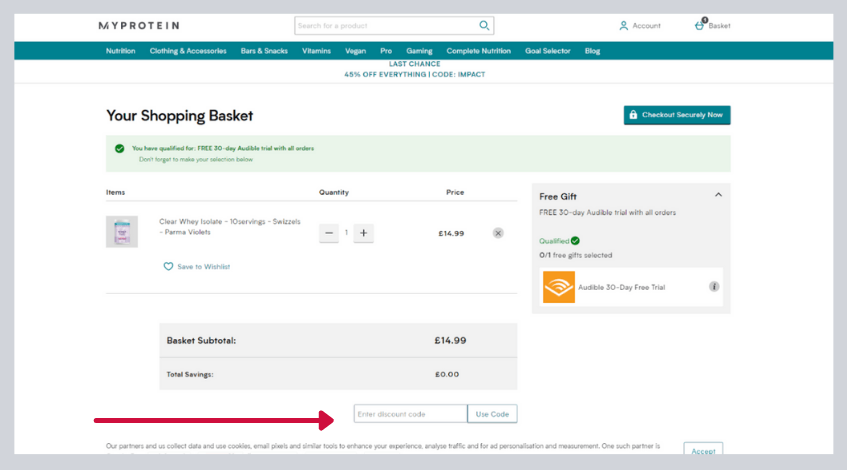Open the Account user icon
847x470 pixels.
[x=624, y=26]
